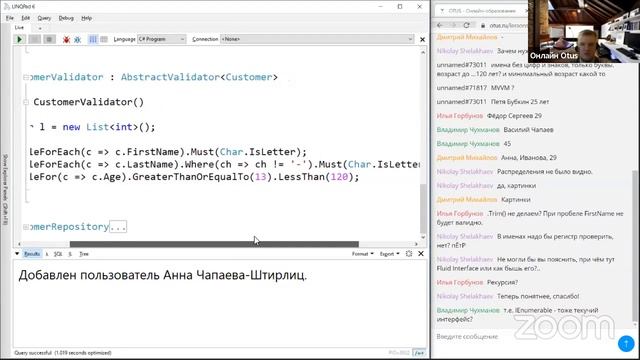This screenshot has height=360, width=640.
Task: Click the editor vertical scrollbar thumb
Action: pos(423,208)
